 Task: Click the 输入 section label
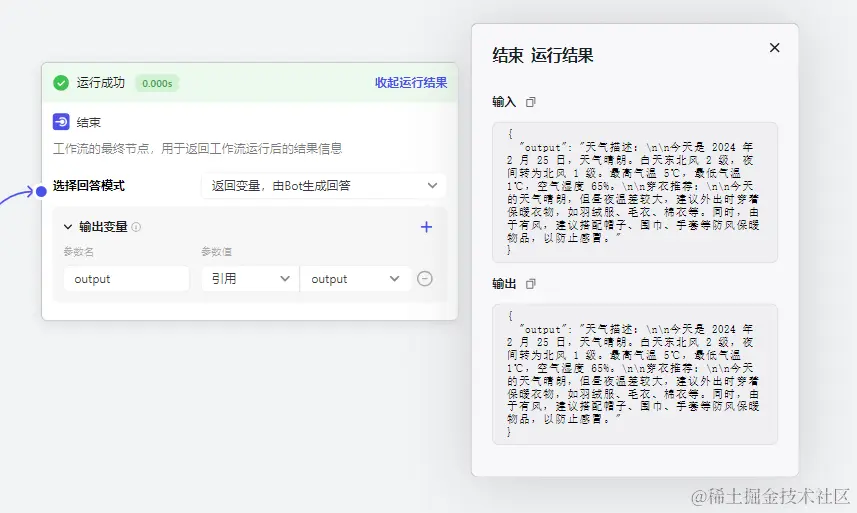[504, 102]
